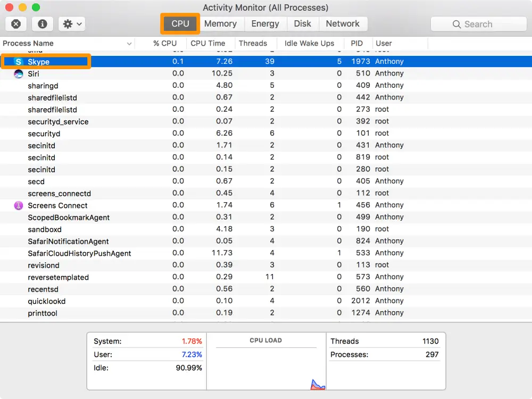532x399 pixels.
Task: Click the green zoom window button
Action: pos(36,7)
